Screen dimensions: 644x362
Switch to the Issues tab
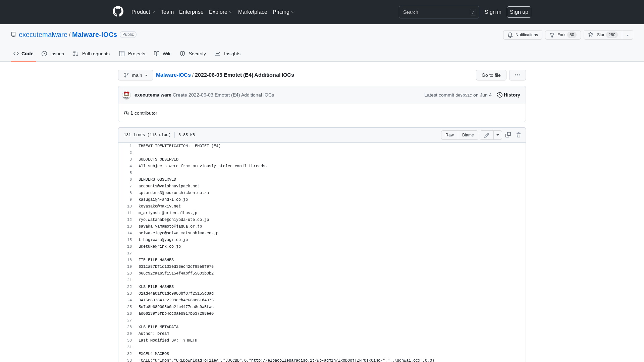[53, 54]
